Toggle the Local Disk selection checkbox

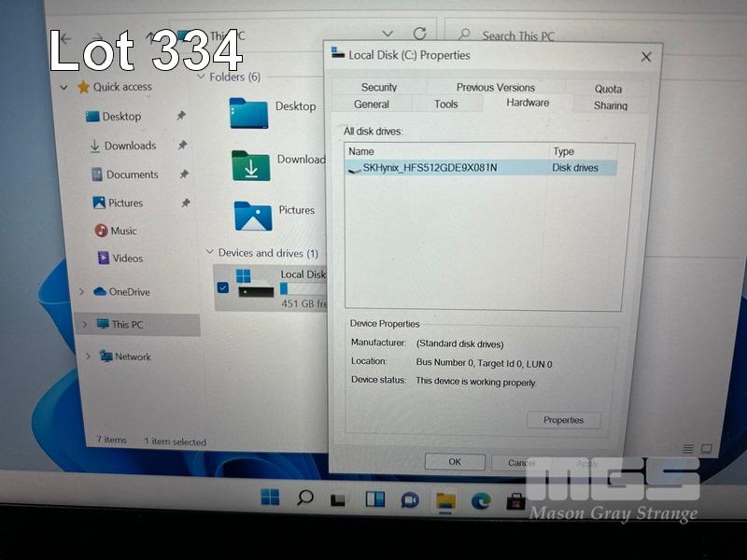(222, 287)
